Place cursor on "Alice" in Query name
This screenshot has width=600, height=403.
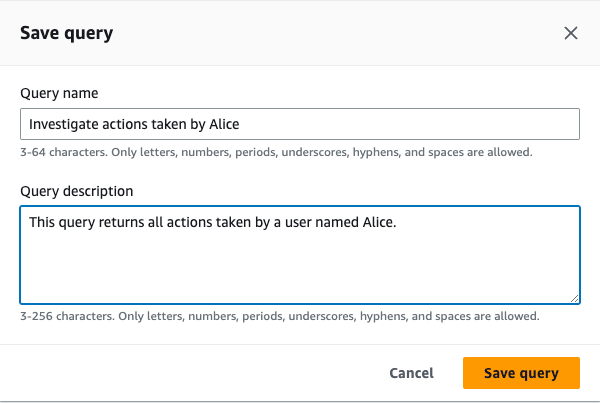coord(222,124)
